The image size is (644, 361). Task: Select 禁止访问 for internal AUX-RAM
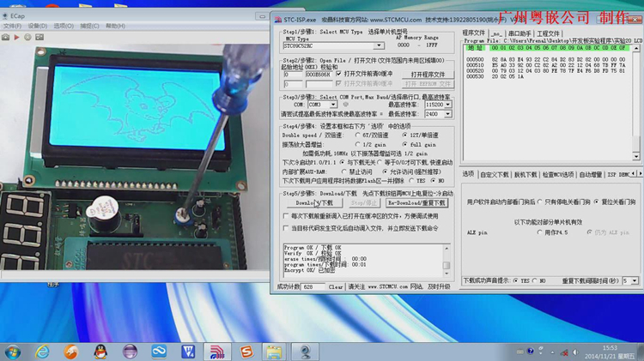[x=344, y=171]
